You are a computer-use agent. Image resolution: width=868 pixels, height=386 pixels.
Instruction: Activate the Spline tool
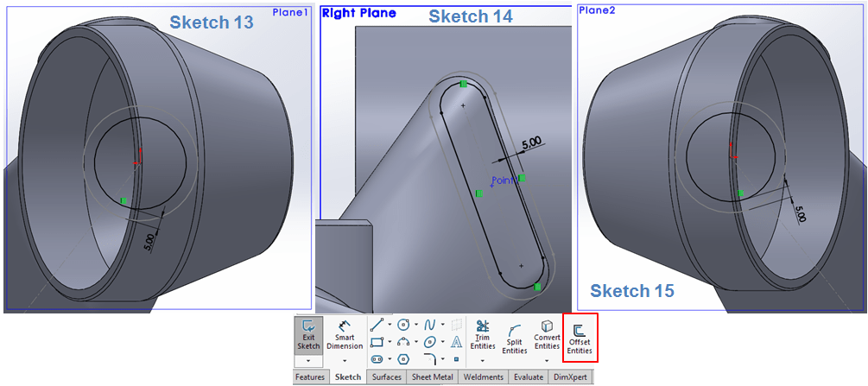click(429, 325)
